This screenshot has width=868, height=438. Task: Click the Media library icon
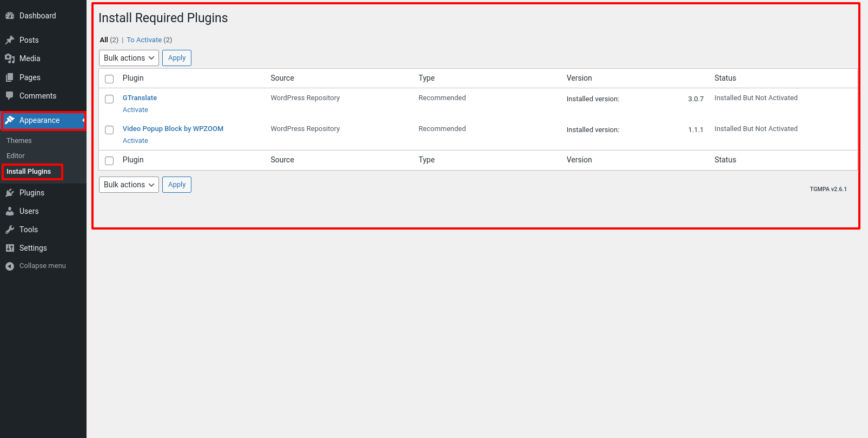point(10,58)
